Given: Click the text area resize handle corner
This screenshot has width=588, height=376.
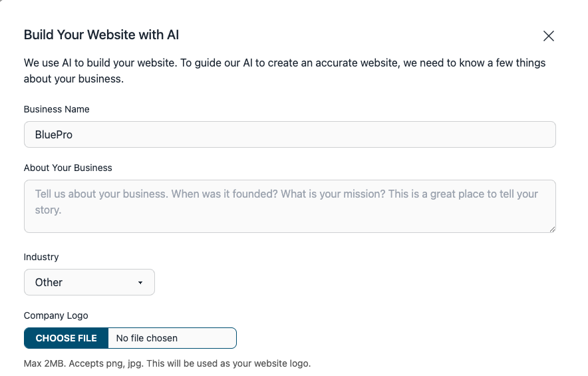Looking at the screenshot, I should pos(552,230).
